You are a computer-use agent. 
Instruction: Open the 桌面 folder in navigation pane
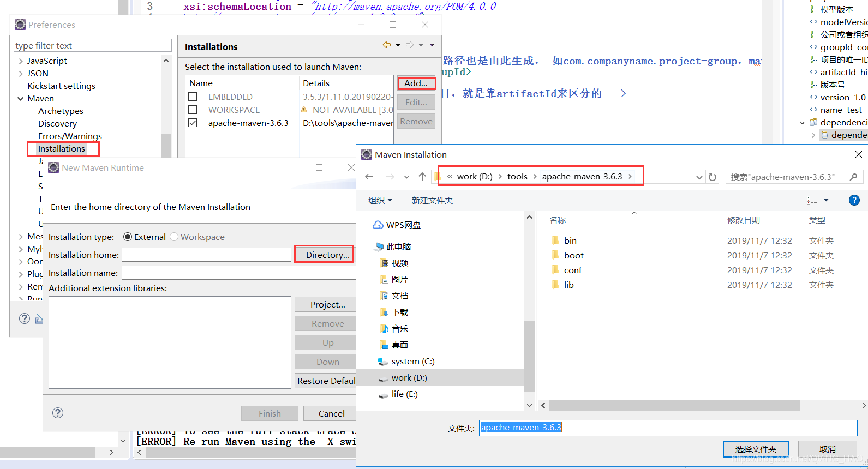tap(394, 345)
